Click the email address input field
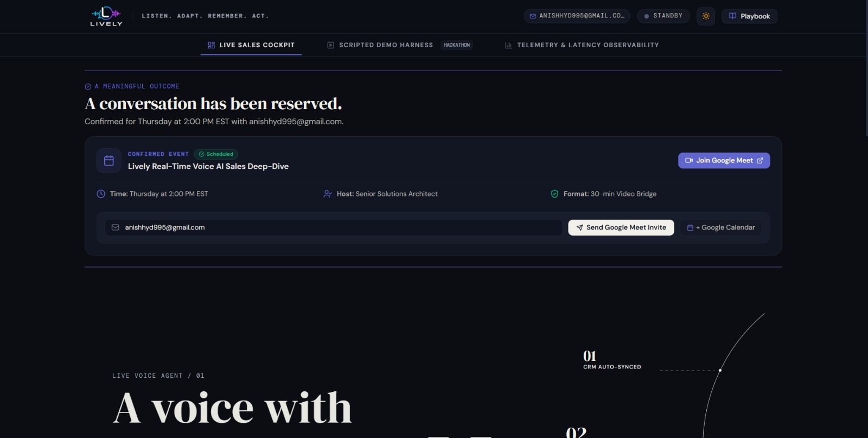This screenshot has width=868, height=438. (334, 227)
